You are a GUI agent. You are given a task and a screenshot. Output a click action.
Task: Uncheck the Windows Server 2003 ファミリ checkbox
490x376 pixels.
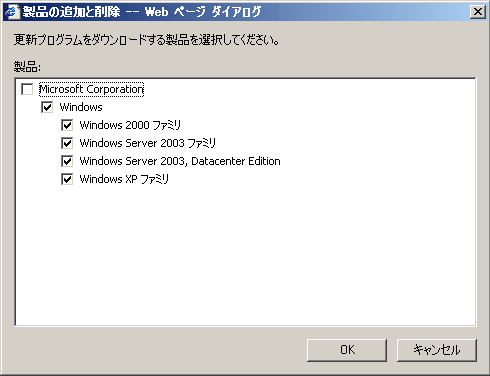(x=67, y=143)
